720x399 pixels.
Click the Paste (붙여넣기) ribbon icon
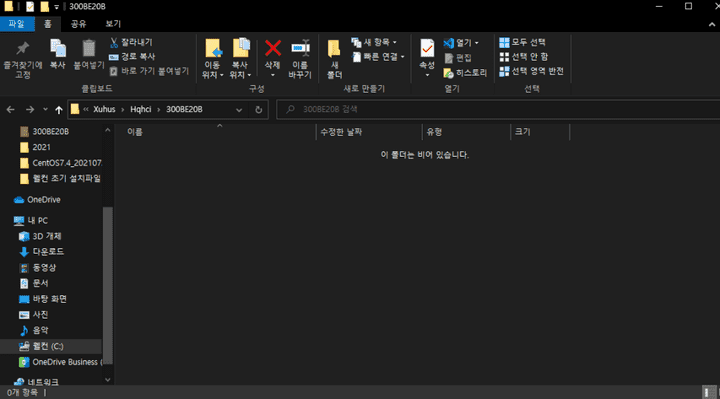click(89, 54)
